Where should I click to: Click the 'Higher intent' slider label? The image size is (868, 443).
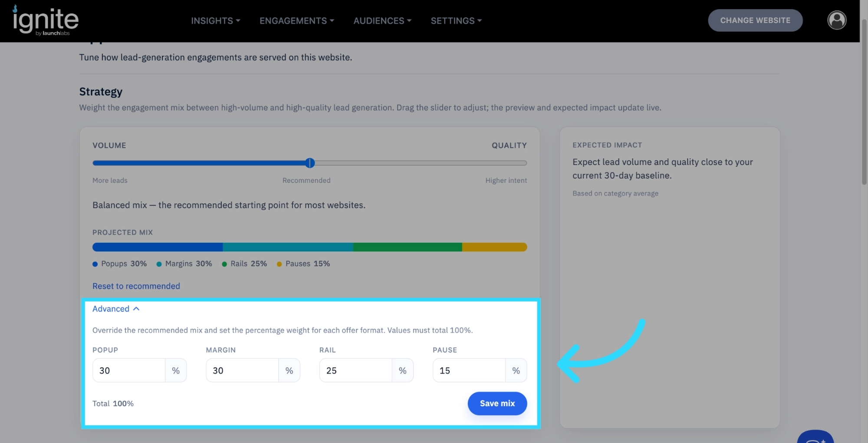click(x=506, y=180)
